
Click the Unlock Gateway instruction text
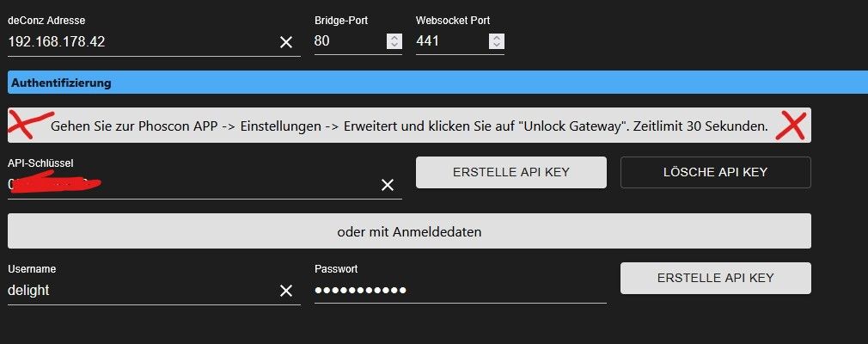point(409,126)
